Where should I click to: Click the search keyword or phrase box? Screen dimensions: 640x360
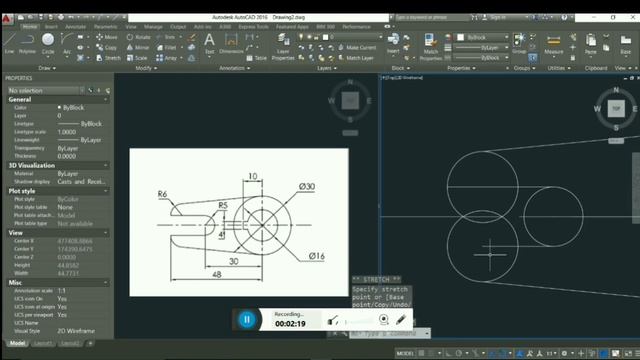(432, 18)
